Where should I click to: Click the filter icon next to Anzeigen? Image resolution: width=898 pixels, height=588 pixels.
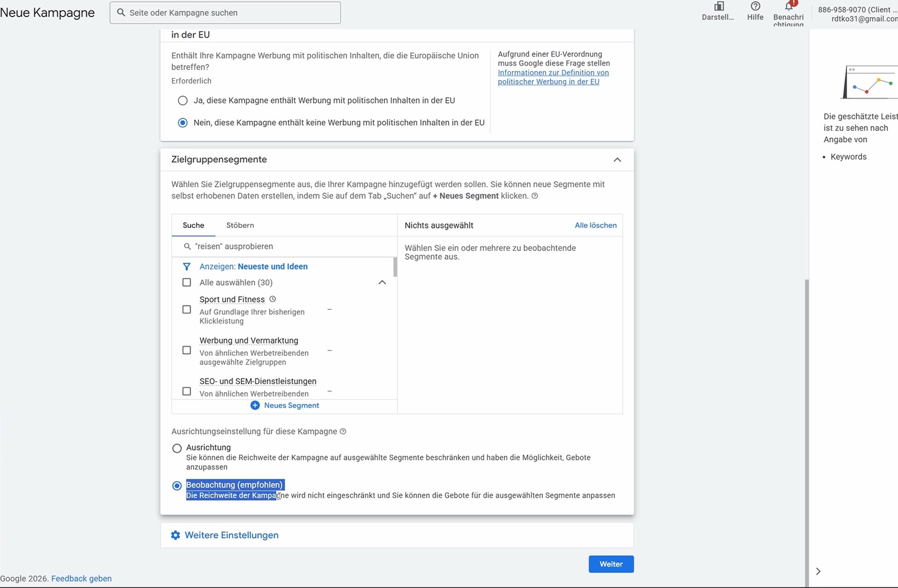click(x=187, y=266)
